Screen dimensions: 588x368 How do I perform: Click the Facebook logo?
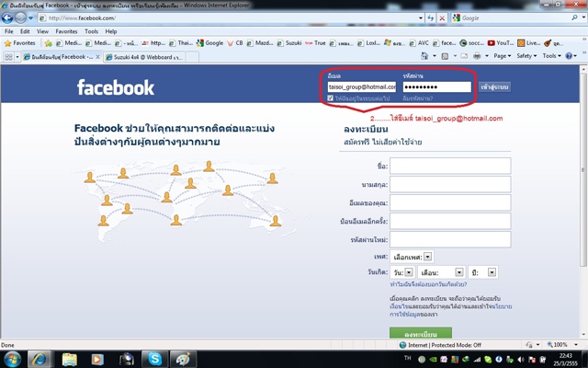coord(115,88)
